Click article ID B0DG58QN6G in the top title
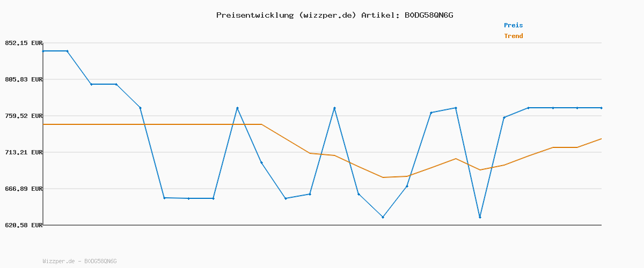Viewport: 644px width, 268px height. click(428, 15)
